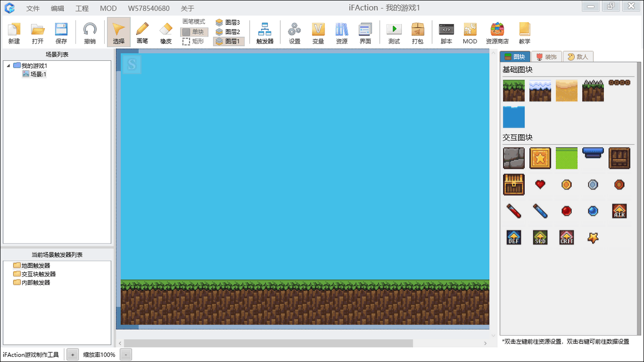Open the MOD menu in menu bar
Image resolution: width=644 pixels, height=362 pixels.
[x=108, y=9]
